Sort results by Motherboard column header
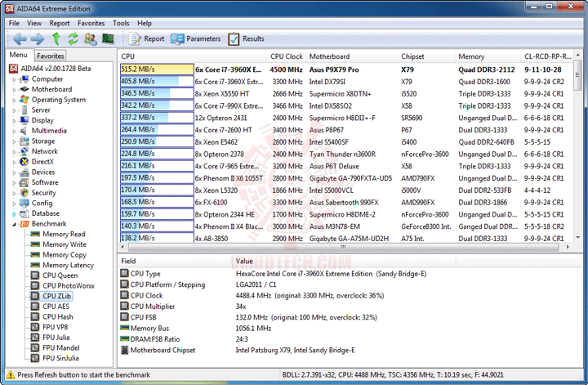Screen dimensions: 588x385 (352, 56)
